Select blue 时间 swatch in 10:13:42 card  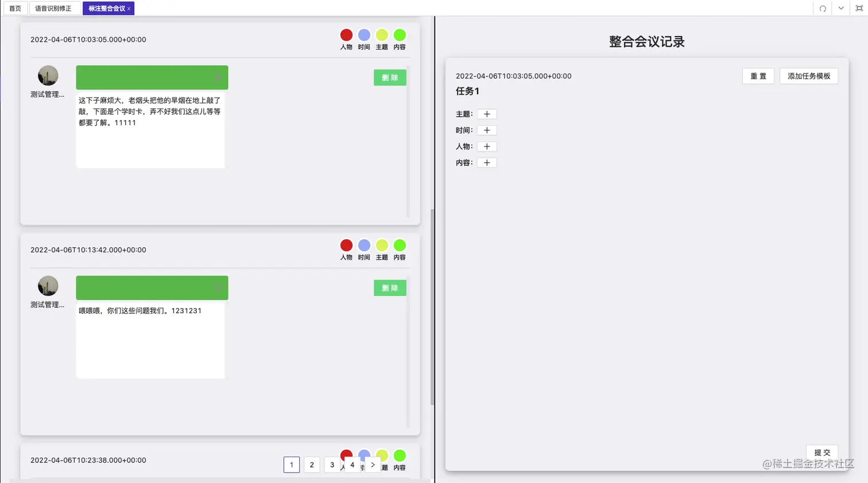[364, 246]
